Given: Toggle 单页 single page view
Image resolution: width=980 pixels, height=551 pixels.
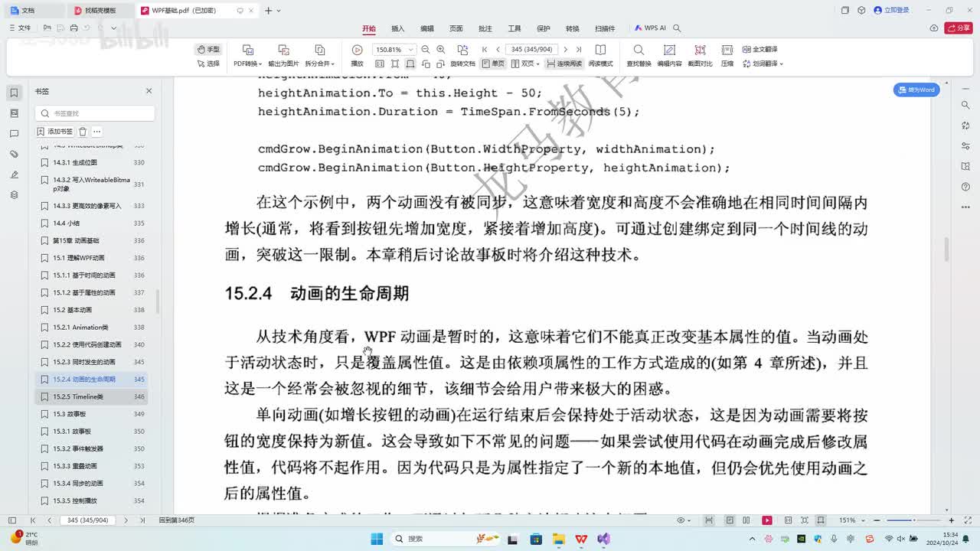Looking at the screenshot, I should [x=493, y=64].
